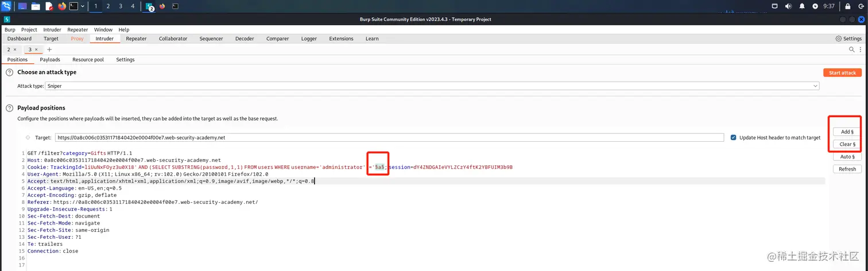Close Intruder attack tab 3
The image size is (868, 271).
(36, 49)
